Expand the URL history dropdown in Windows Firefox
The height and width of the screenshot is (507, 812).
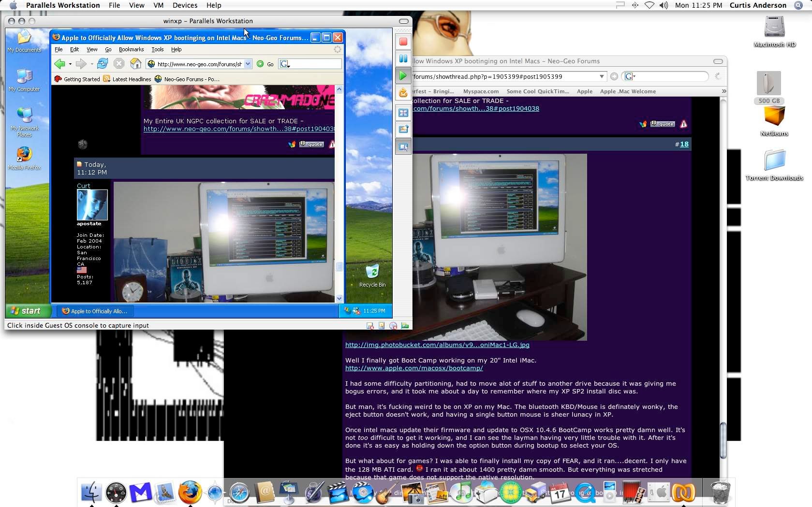click(x=248, y=64)
